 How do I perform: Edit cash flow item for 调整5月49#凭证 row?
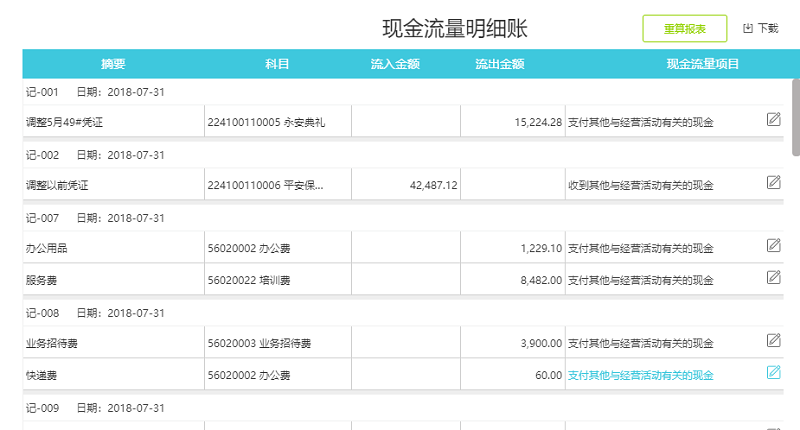tap(773, 119)
